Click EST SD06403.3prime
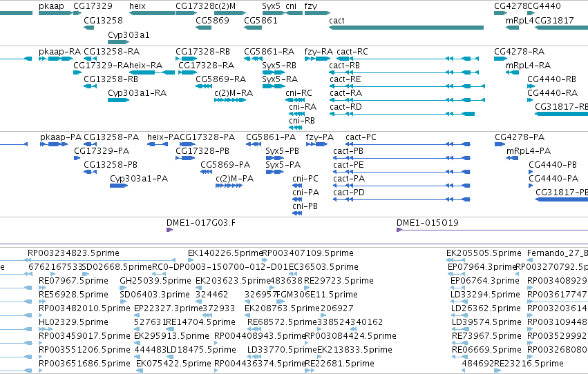This screenshot has width=588, height=374. 124,302
